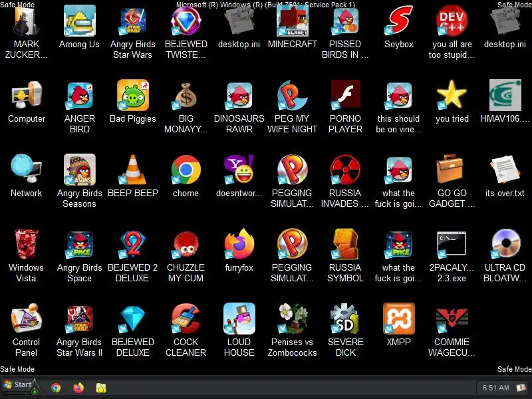Image resolution: width=532 pixels, height=399 pixels.
Task: Open the Computer desktop icon
Action: tap(27, 96)
